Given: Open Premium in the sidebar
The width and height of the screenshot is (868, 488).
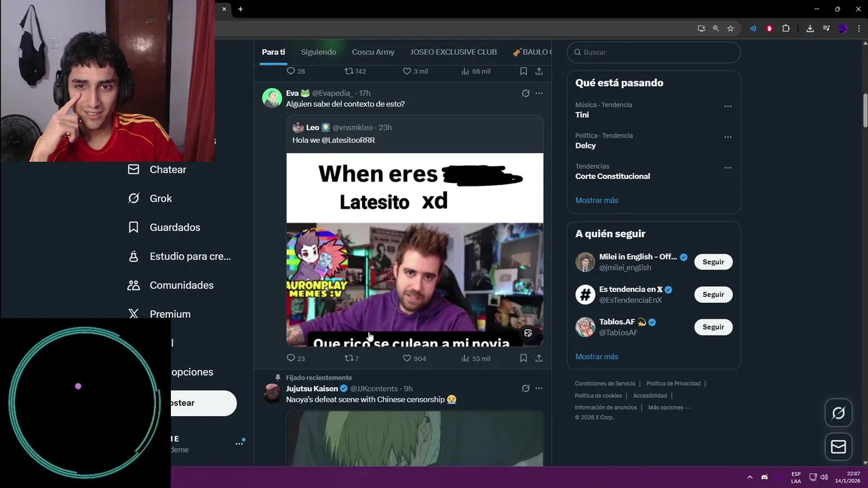Looking at the screenshot, I should pyautogui.click(x=159, y=314).
